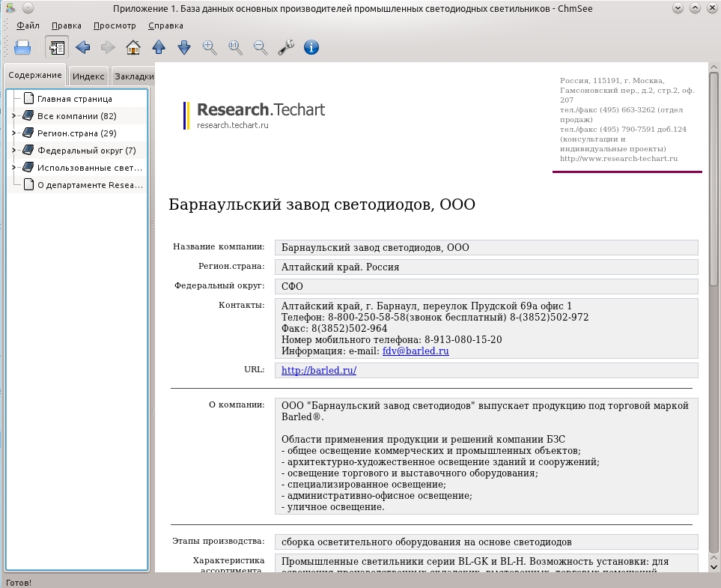Open preferences wrench icon
Screen dimensions: 721x588
[x=286, y=47]
